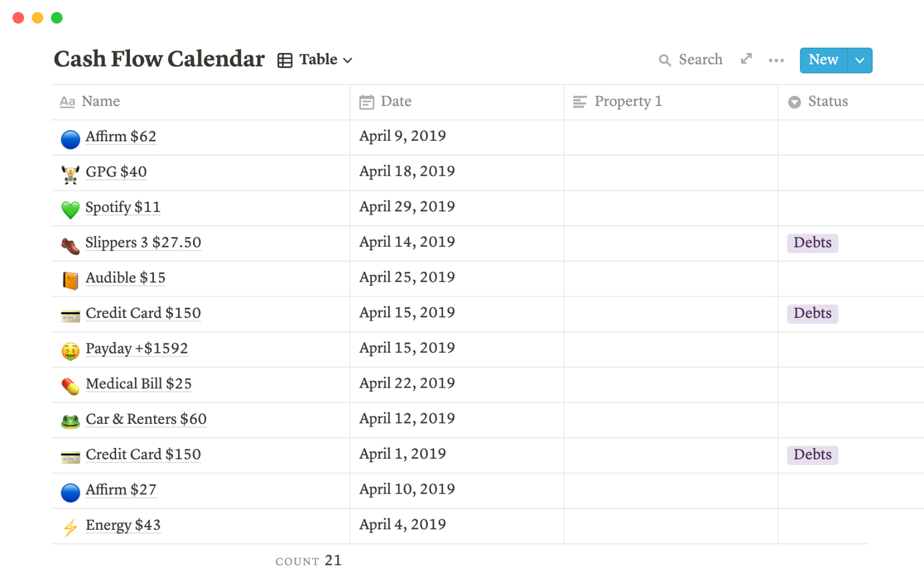This screenshot has width=924, height=578.
Task: Click the green heart icon for Spotify
Action: (70, 210)
